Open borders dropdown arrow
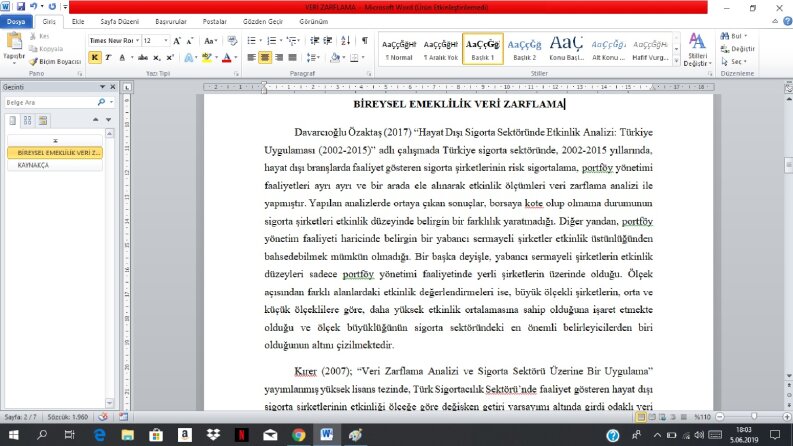The width and height of the screenshot is (793, 446). click(363, 58)
